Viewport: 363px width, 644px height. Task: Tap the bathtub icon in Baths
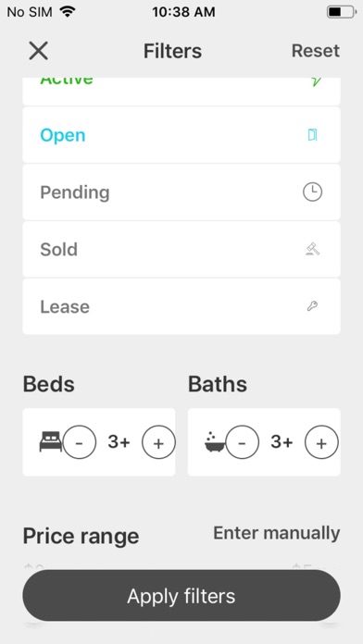[215, 441]
